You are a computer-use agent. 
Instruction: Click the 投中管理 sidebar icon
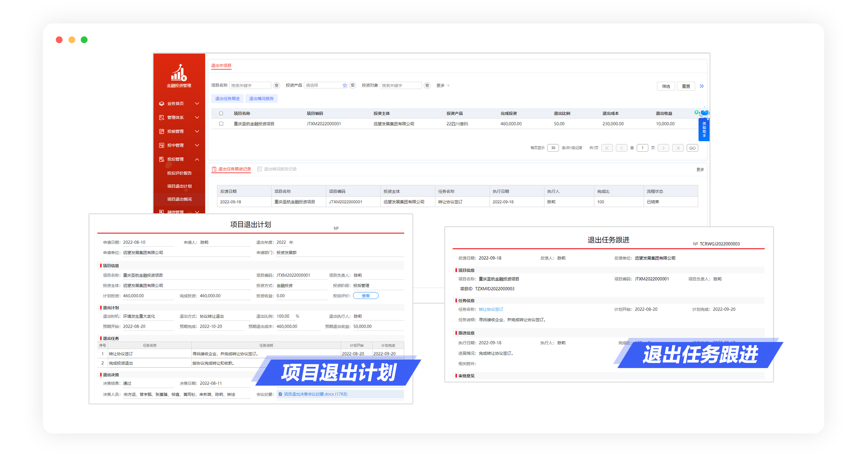162,145
